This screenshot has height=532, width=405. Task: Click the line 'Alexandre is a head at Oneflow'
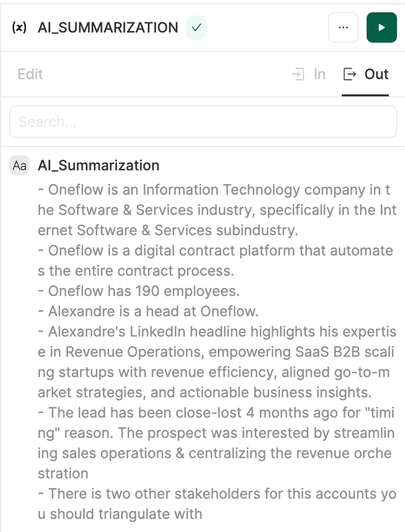coord(148,311)
